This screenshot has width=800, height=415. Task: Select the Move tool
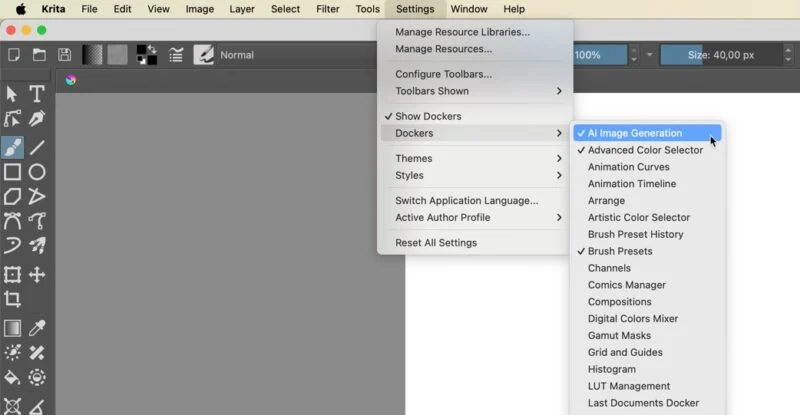click(x=37, y=275)
